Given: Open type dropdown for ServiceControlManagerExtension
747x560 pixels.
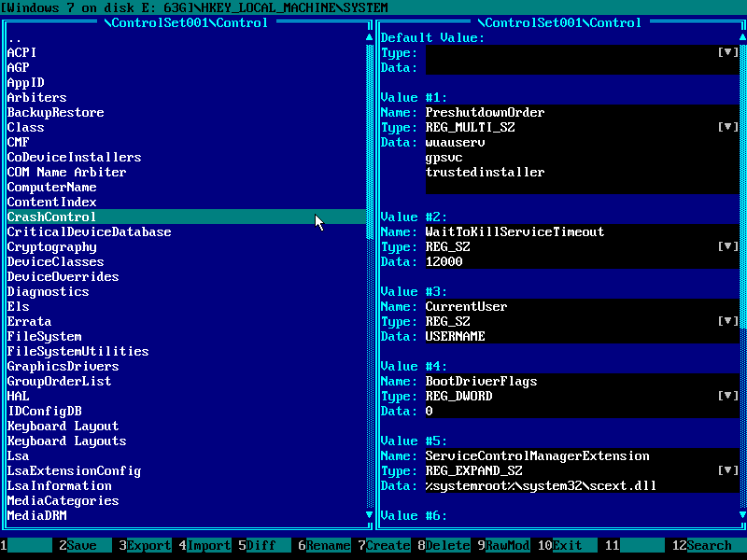Looking at the screenshot, I should point(728,471).
